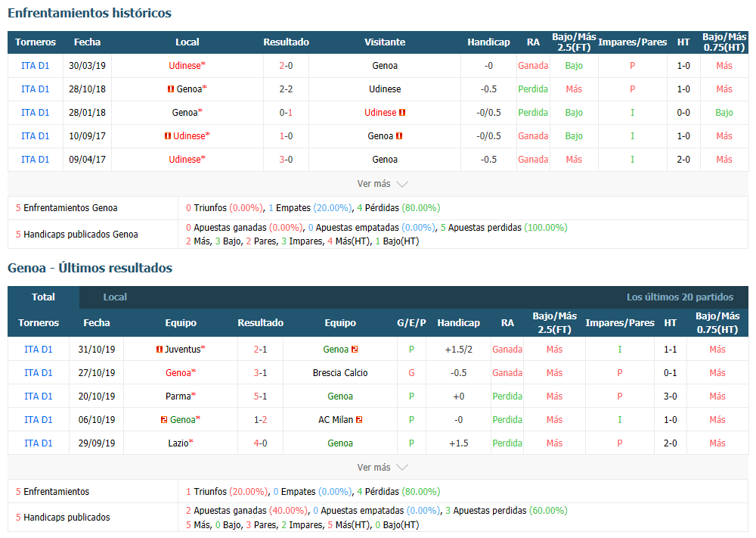The image size is (756, 538).
Task: Click the Visitante column header
Action: coord(385,42)
